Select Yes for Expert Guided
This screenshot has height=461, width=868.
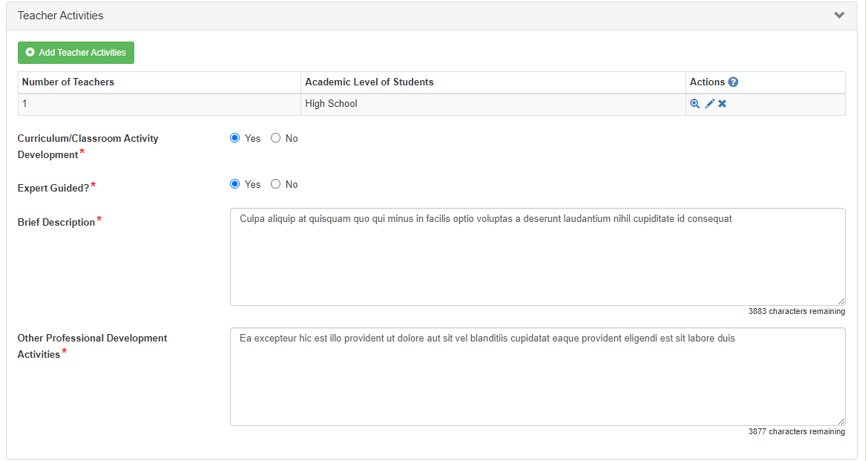click(235, 184)
